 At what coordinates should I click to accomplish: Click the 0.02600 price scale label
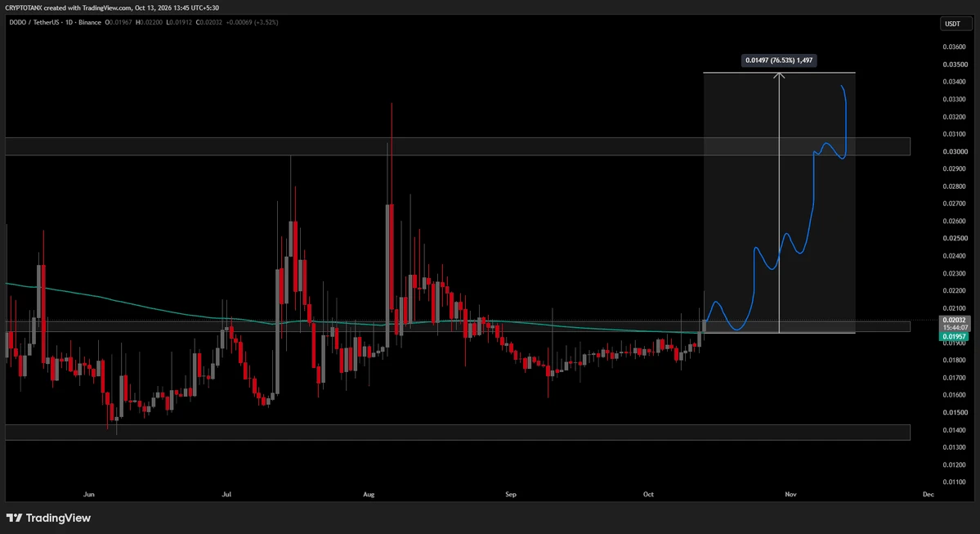click(x=955, y=222)
